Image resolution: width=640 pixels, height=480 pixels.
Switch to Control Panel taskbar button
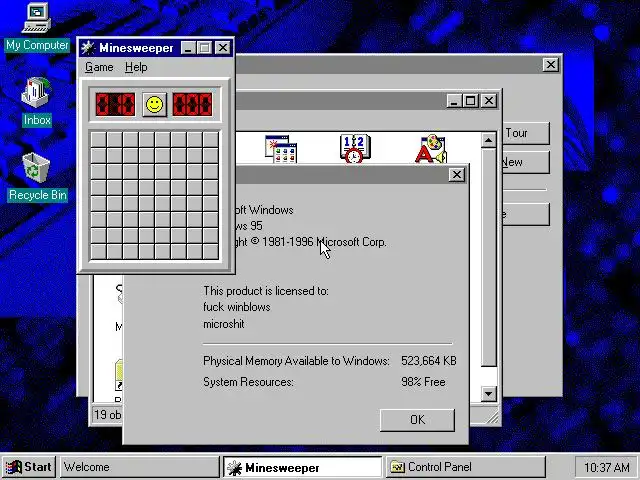(465, 467)
